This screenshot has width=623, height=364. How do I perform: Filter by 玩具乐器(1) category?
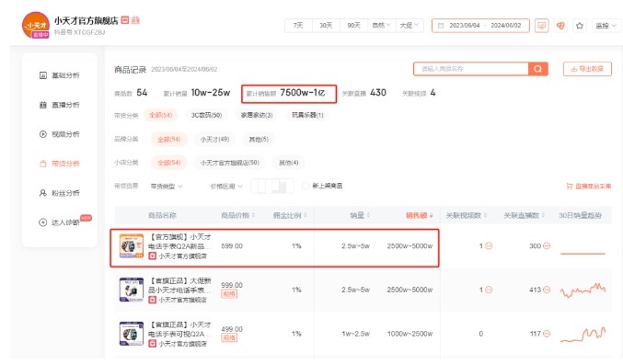click(x=307, y=115)
